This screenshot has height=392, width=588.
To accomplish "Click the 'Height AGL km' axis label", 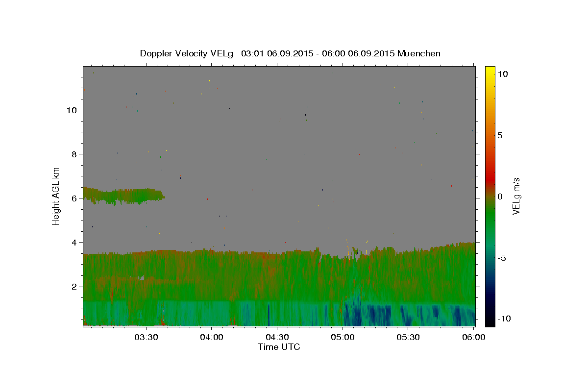I will (x=56, y=196).
